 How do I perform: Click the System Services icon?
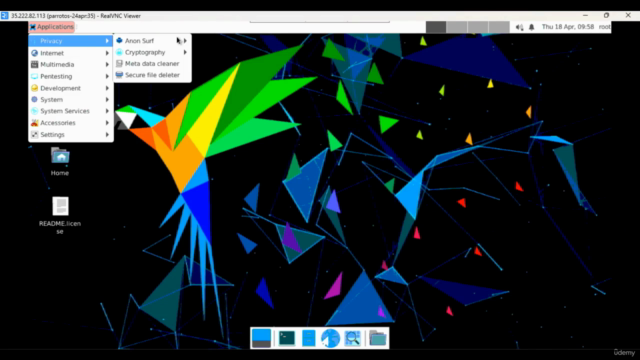coord(34,111)
